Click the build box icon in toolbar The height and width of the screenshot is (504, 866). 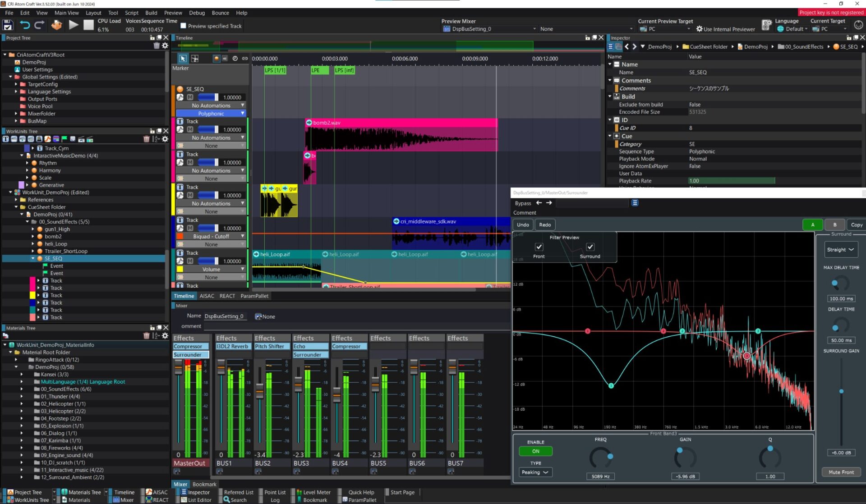click(56, 25)
